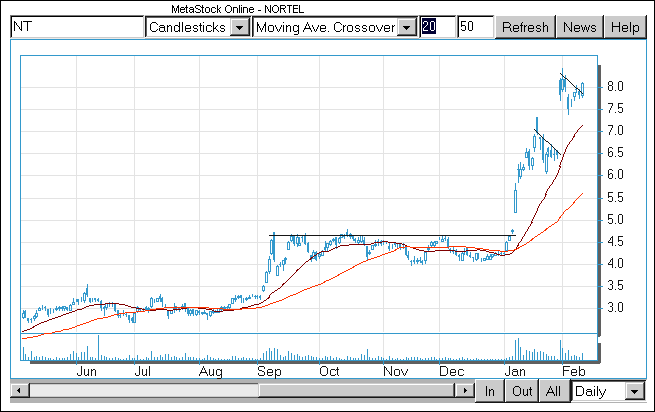655x412 pixels.
Task: Click the left scroll arrow of chart scrollbar
Action: tap(19, 391)
